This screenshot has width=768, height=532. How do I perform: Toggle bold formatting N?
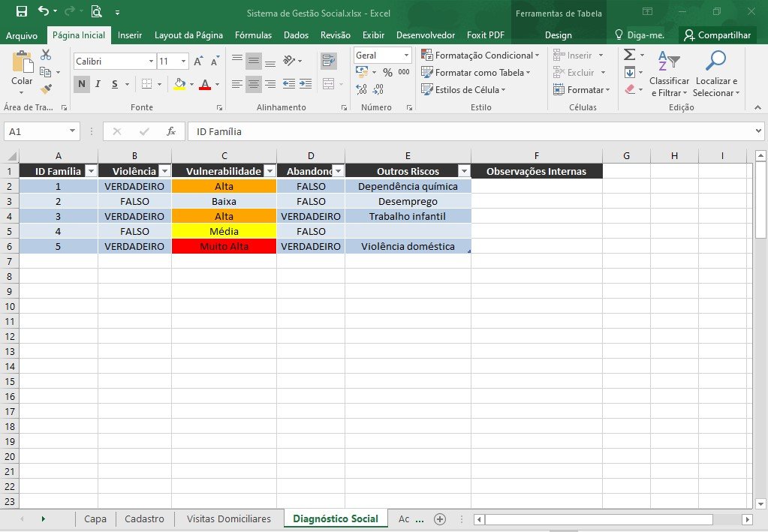pos(82,84)
